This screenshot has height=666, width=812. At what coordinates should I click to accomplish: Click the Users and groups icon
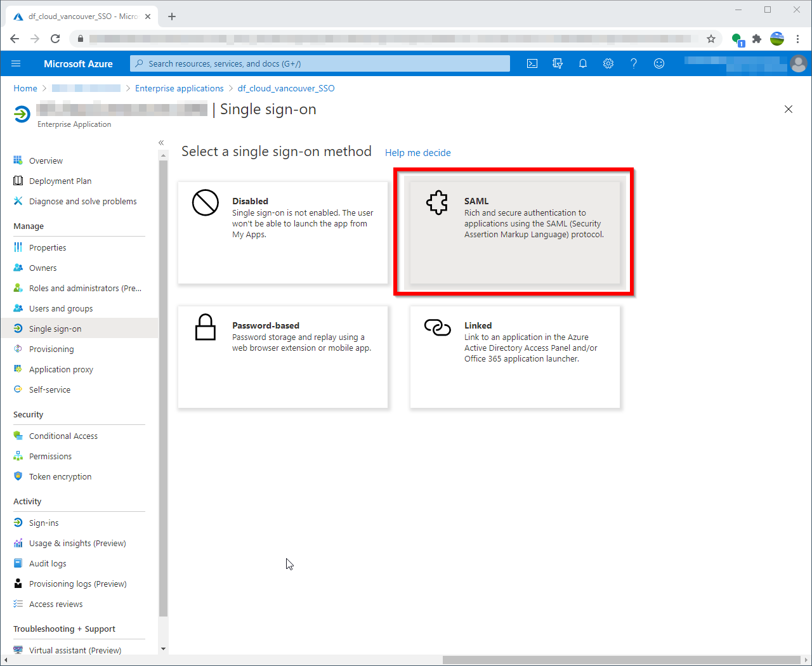pos(18,308)
